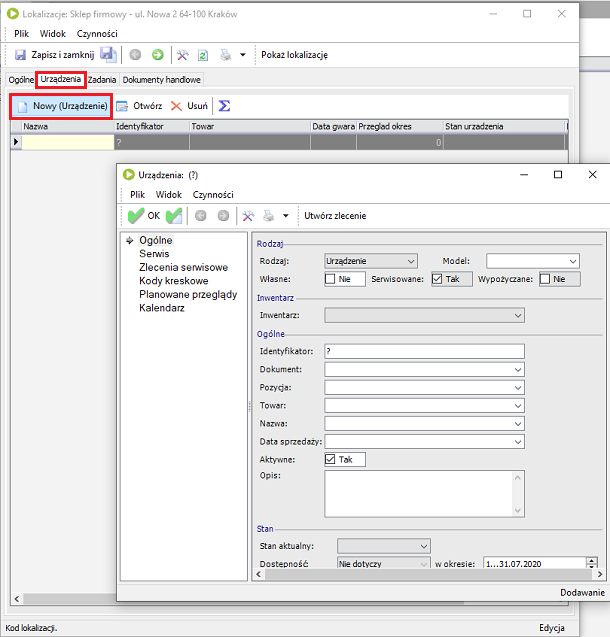Click printer icon in Lokalizacje toolbar
Viewport: 610px width, 637px height.
(x=225, y=55)
